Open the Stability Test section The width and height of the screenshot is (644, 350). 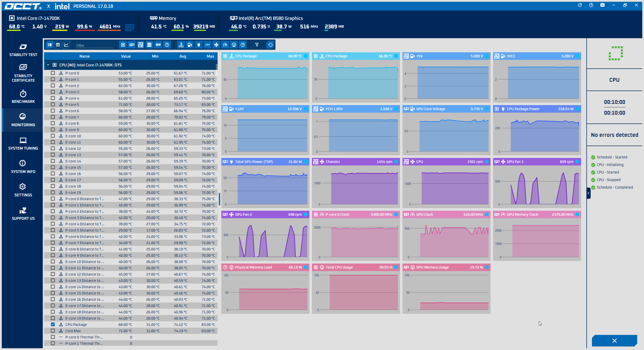23,50
